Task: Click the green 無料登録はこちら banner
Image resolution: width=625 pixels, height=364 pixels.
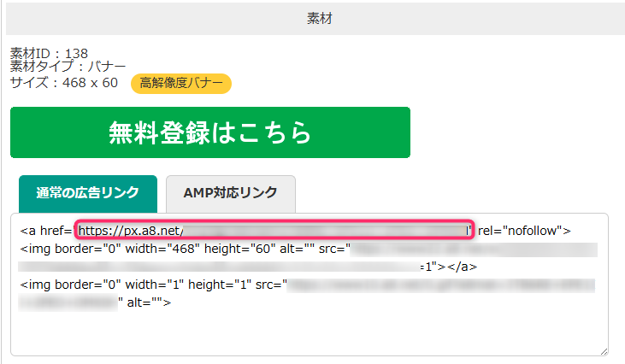Action: click(209, 132)
